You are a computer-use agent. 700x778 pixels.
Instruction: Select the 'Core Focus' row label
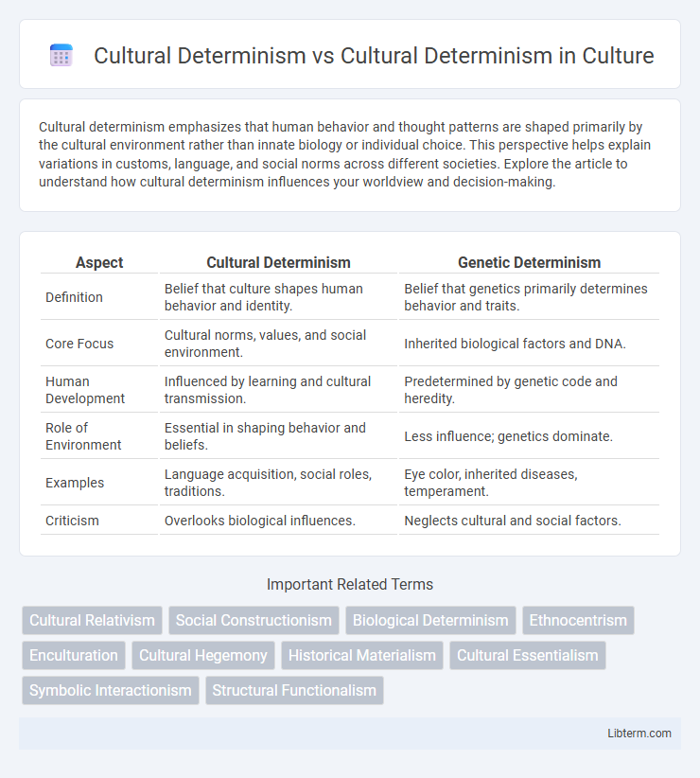point(79,344)
